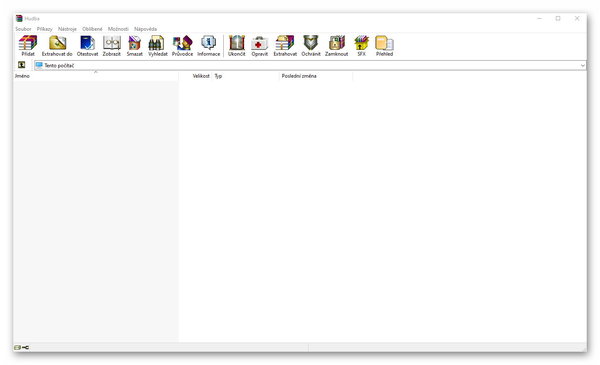Open the Nápověda menu
Image resolution: width=600 pixels, height=365 pixels.
[145, 29]
